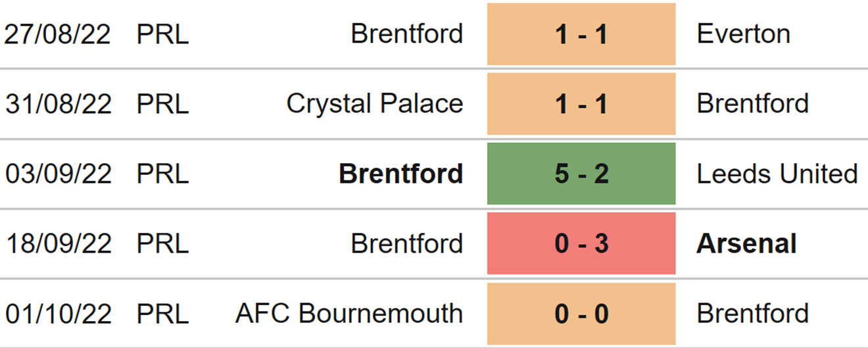Click the 18/09/22 match date
This screenshot has height=348, width=868.
pyautogui.click(x=58, y=243)
